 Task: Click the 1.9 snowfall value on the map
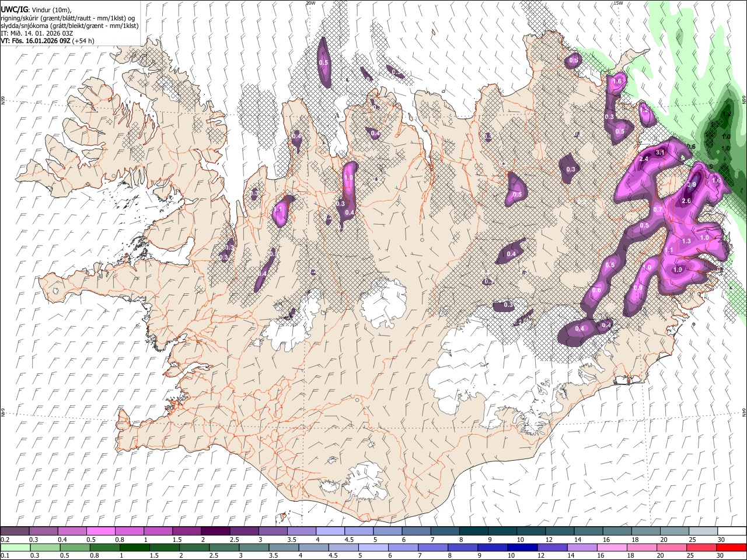point(678,270)
